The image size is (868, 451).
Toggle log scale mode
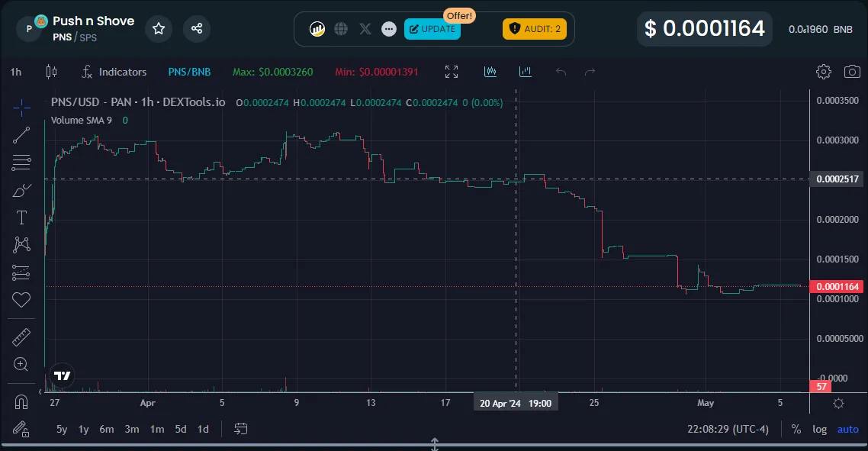[x=819, y=430]
